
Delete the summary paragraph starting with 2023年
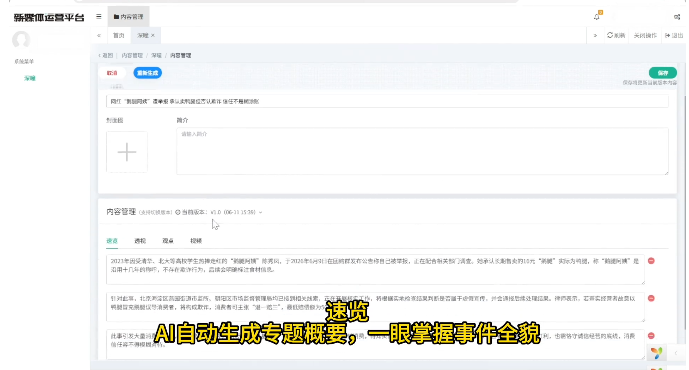tap(651, 261)
